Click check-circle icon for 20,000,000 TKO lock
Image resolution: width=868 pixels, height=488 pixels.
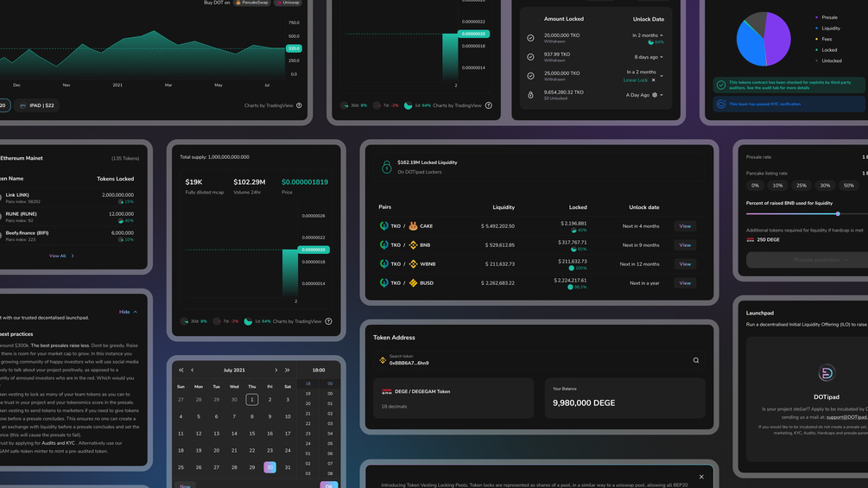click(x=530, y=38)
